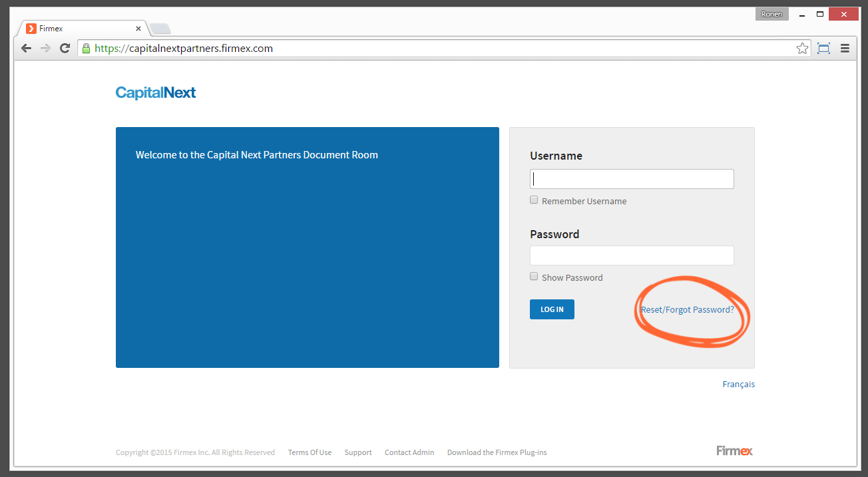This screenshot has height=477, width=868.
Task: Close the Firmex browser tab
Action: tap(138, 29)
